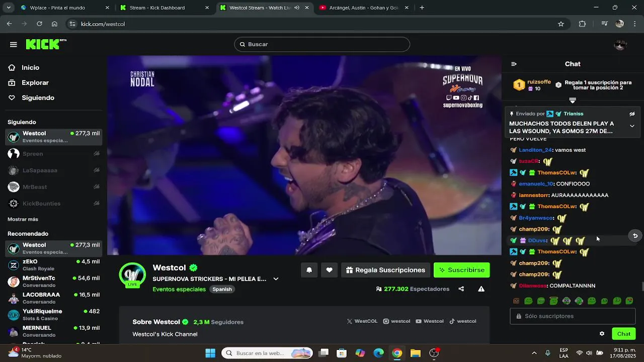Bookmark page with star icon
The width and height of the screenshot is (644, 362).
click(561, 24)
